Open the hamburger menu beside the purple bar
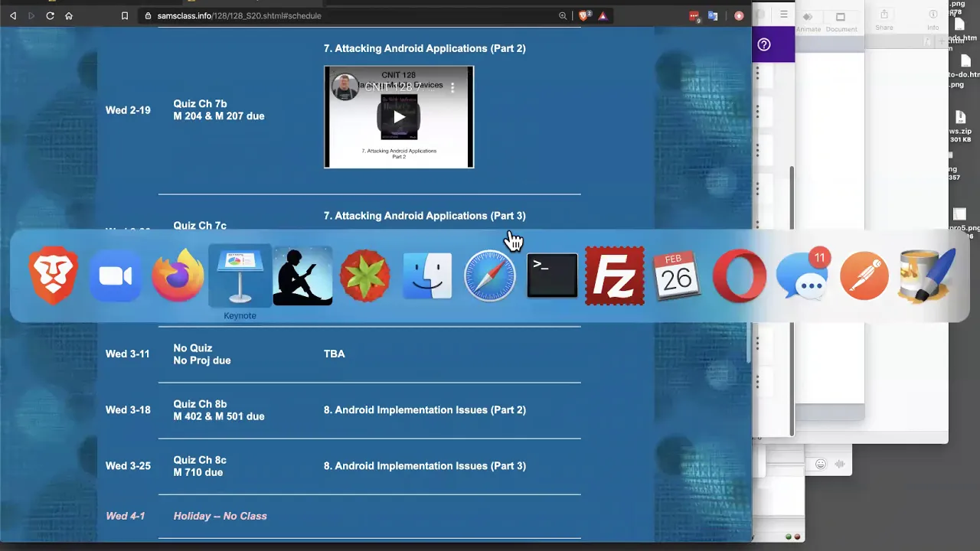 coord(784,15)
